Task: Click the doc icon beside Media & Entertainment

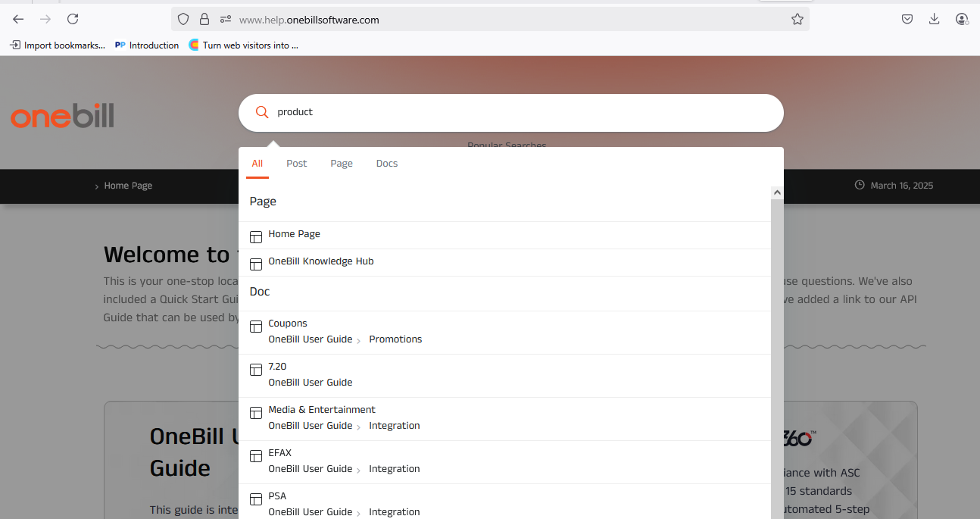Action: coord(256,412)
